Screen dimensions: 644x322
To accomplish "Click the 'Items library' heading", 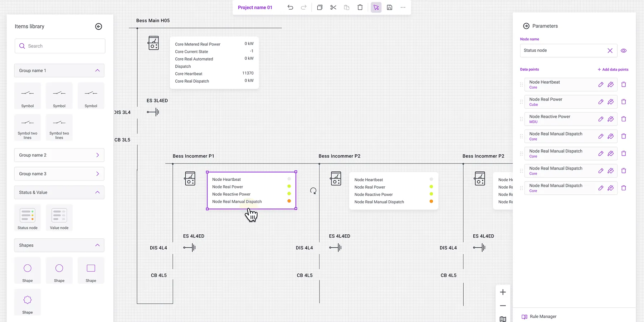I will (x=29, y=26).
